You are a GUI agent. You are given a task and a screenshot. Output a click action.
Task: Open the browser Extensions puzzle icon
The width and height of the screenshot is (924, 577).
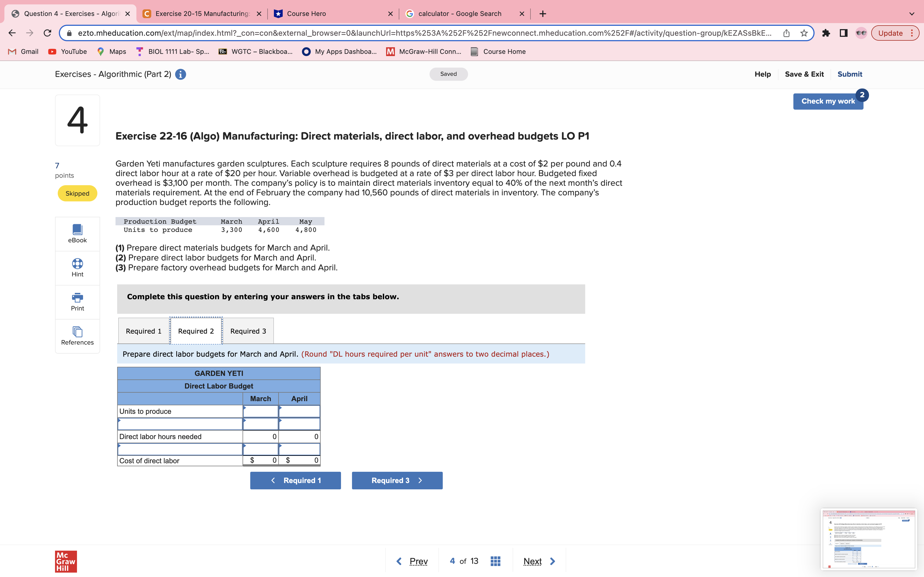coord(827,33)
